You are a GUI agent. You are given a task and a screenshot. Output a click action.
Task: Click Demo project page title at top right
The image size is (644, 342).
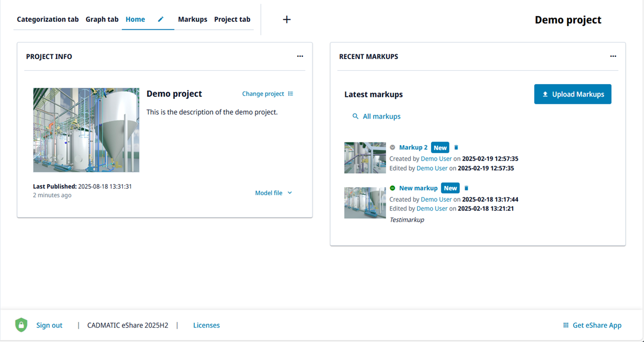[568, 20]
